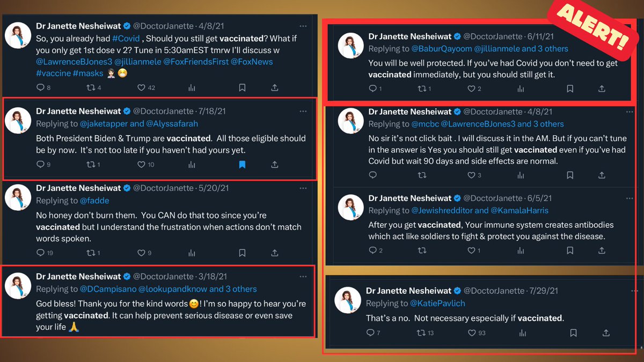Screen dimensions: 644x362
Task: Bookmark the 4/8/21 click bait reply
Action: (570, 175)
